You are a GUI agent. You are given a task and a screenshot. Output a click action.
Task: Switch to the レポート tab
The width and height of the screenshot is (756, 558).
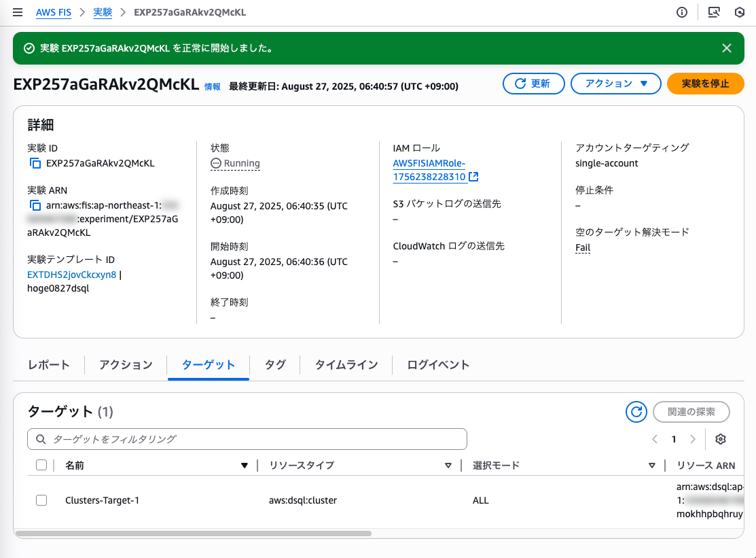49,365
